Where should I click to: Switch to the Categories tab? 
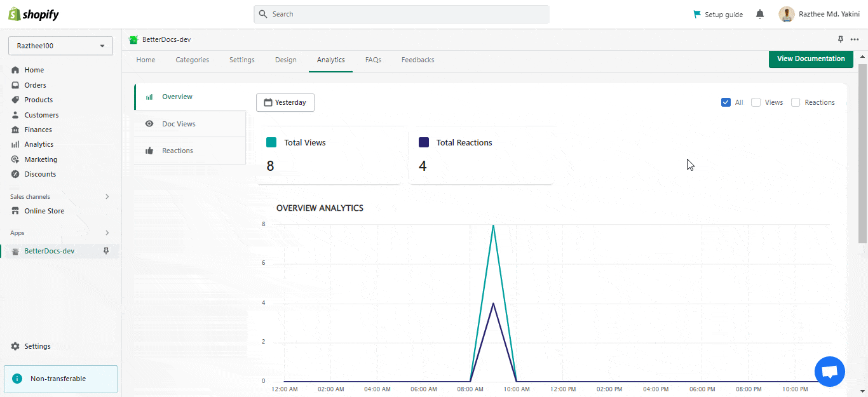pos(193,60)
